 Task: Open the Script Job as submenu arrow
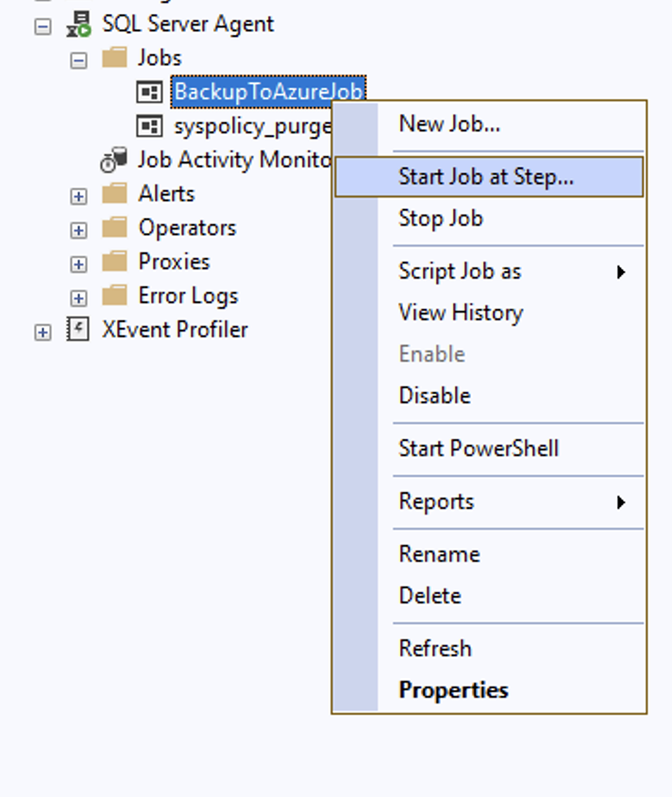tap(621, 272)
